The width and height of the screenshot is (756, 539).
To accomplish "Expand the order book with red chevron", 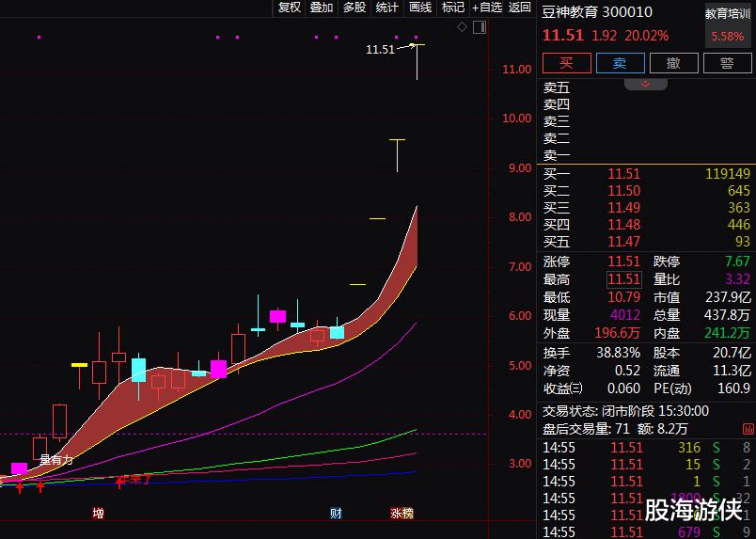I will coord(646,84).
